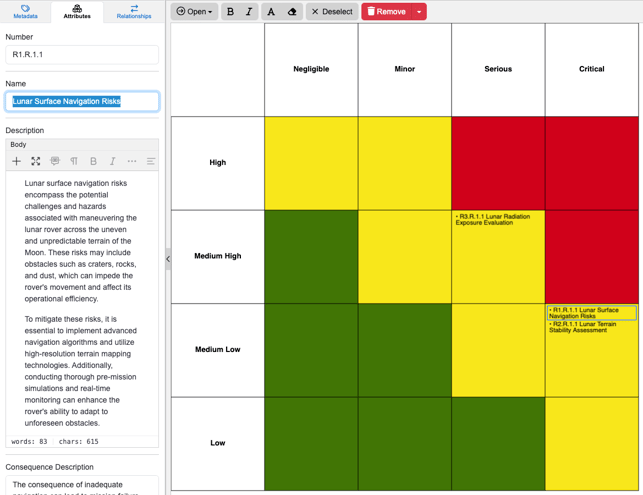643x495 pixels.
Task: Switch to the Metadata tab
Action: [x=25, y=11]
